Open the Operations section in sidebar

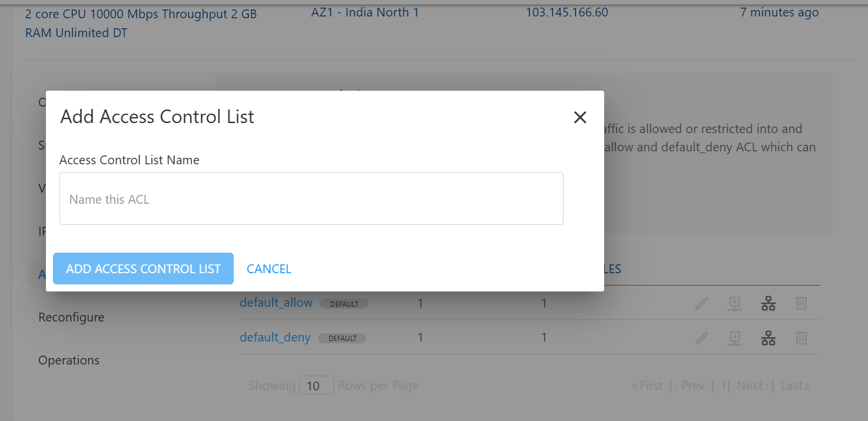69,360
